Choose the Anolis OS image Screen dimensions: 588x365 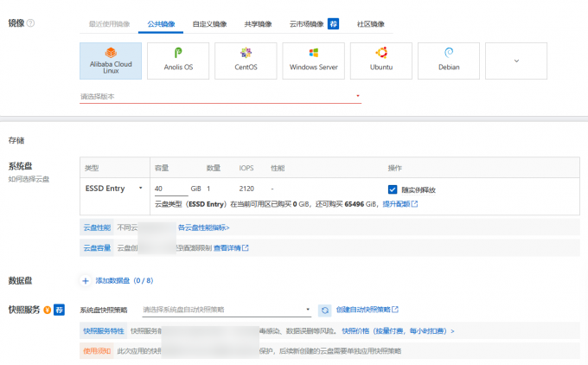pos(178,61)
